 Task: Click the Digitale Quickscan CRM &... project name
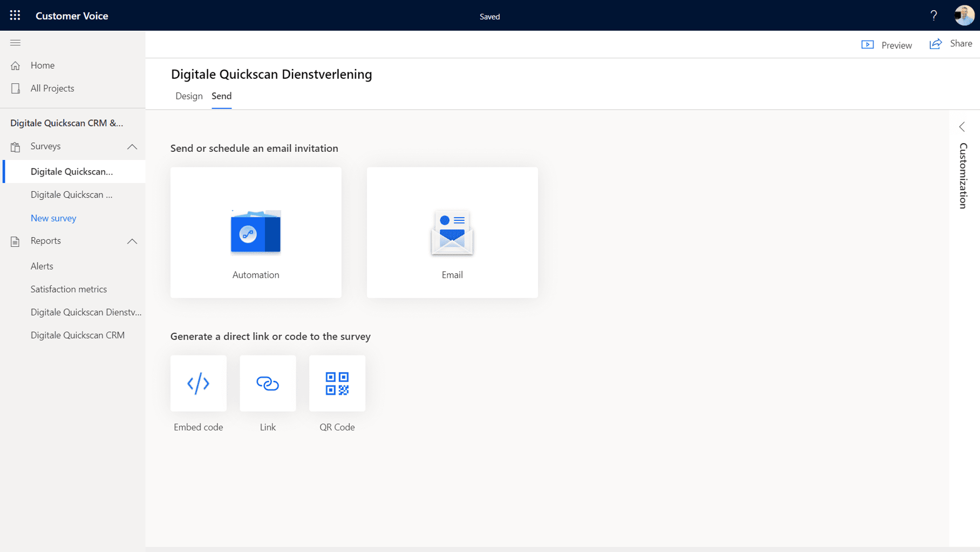67,123
